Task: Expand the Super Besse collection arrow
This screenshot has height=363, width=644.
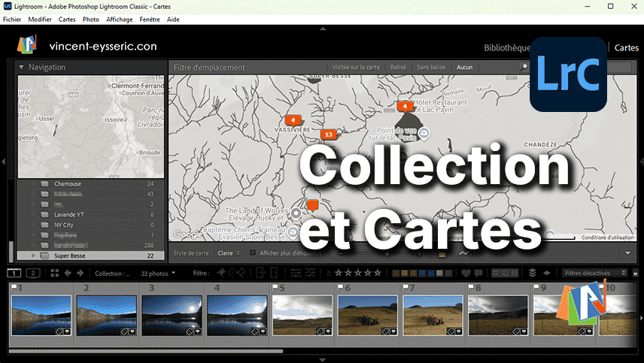Action: pos(34,256)
